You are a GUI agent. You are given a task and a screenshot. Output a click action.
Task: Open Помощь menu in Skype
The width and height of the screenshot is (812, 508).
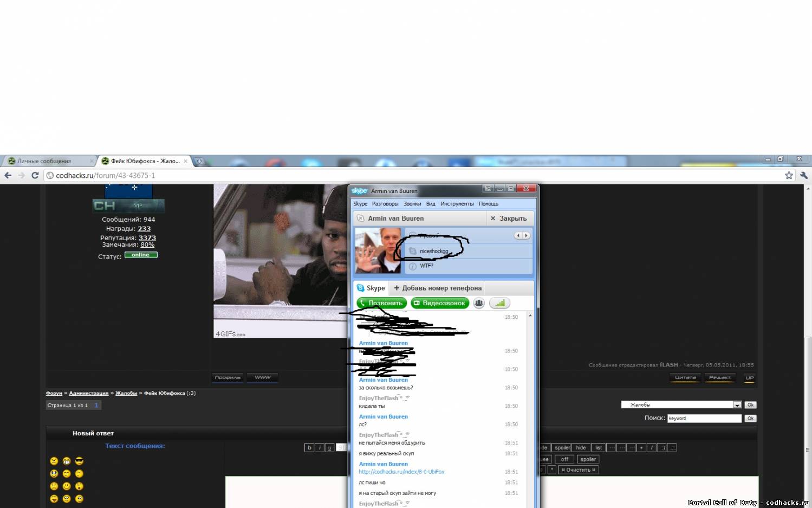pos(489,204)
